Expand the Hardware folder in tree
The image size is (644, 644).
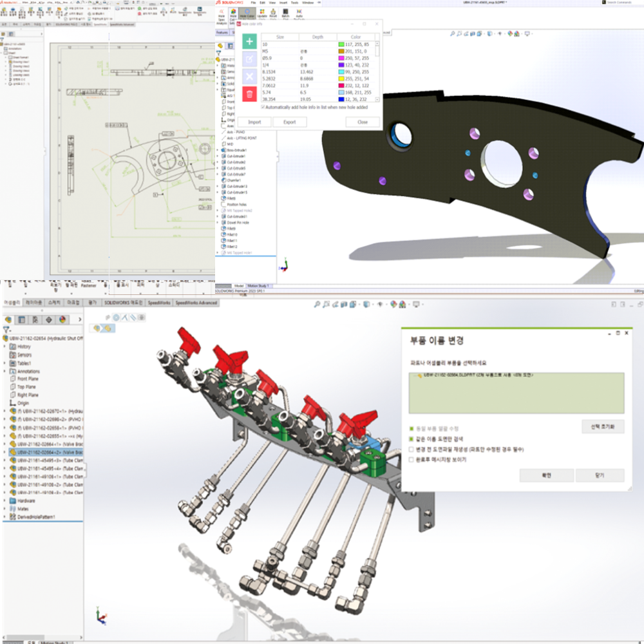tap(5, 500)
